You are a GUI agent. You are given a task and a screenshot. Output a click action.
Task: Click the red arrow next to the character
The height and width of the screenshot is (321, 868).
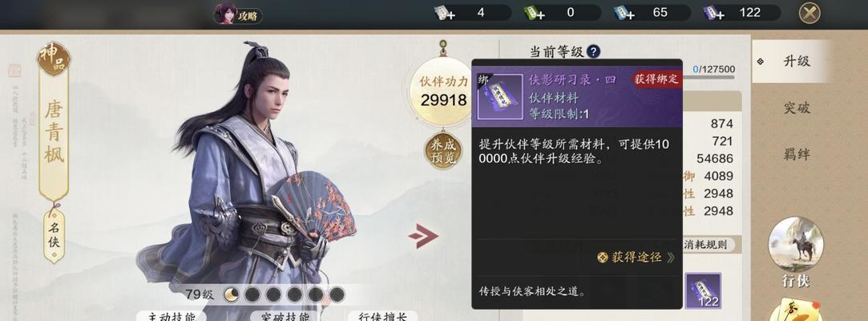click(423, 236)
